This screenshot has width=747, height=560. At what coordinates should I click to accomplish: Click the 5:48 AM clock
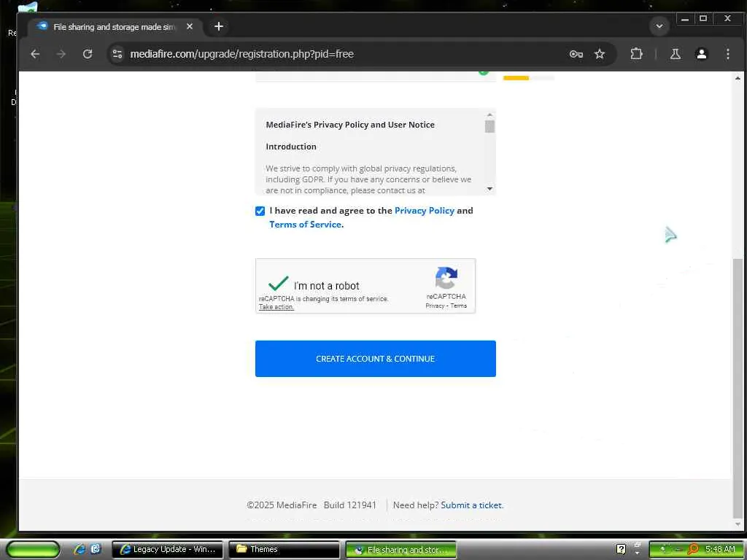[720, 549]
